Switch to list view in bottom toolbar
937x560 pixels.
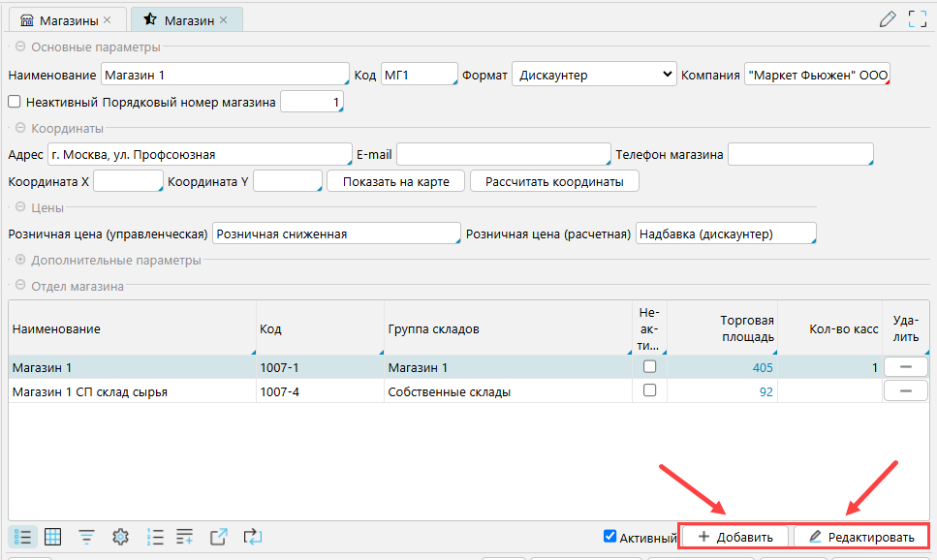tap(25, 536)
